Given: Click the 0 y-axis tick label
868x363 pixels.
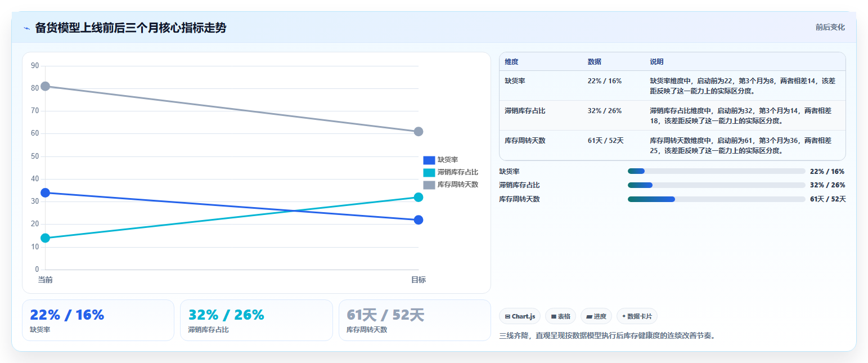Looking at the screenshot, I should [x=37, y=270].
